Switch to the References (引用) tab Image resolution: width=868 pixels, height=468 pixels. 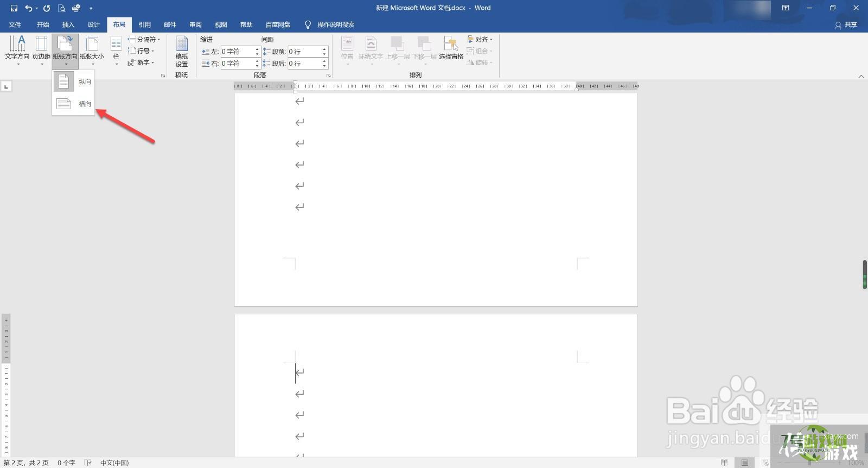coord(145,24)
